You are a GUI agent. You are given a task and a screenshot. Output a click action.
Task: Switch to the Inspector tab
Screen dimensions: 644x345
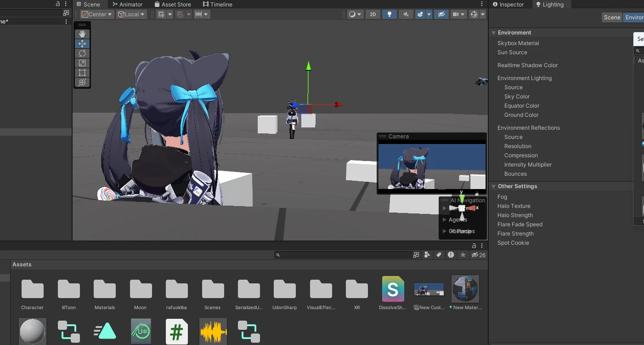[x=508, y=4]
